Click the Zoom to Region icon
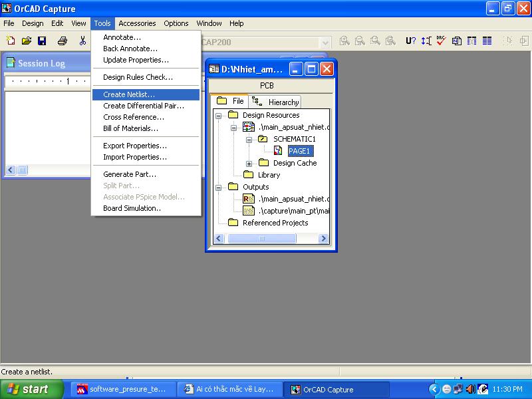 [375, 41]
